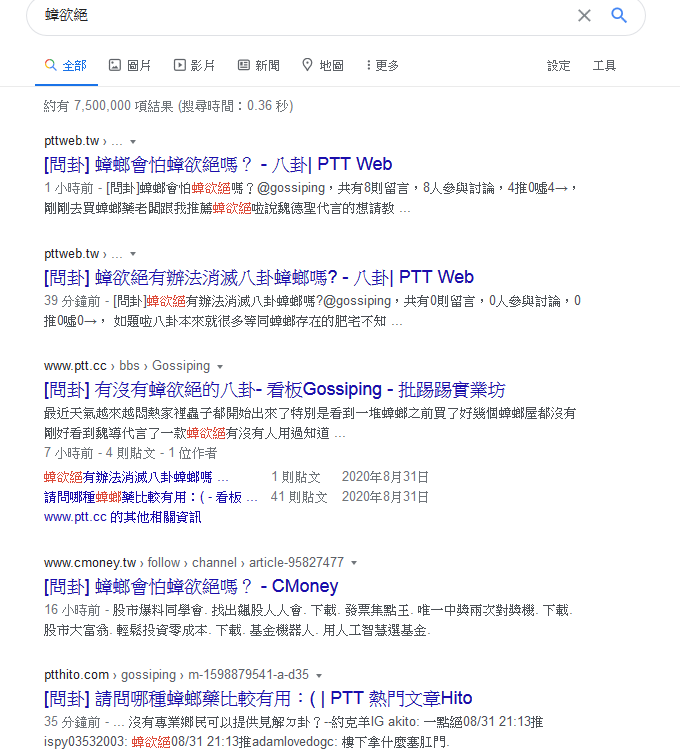Viewport: 680px width, 750px height.
Task: Click the blue magnifier search icon
Action: pyautogui.click(x=619, y=15)
